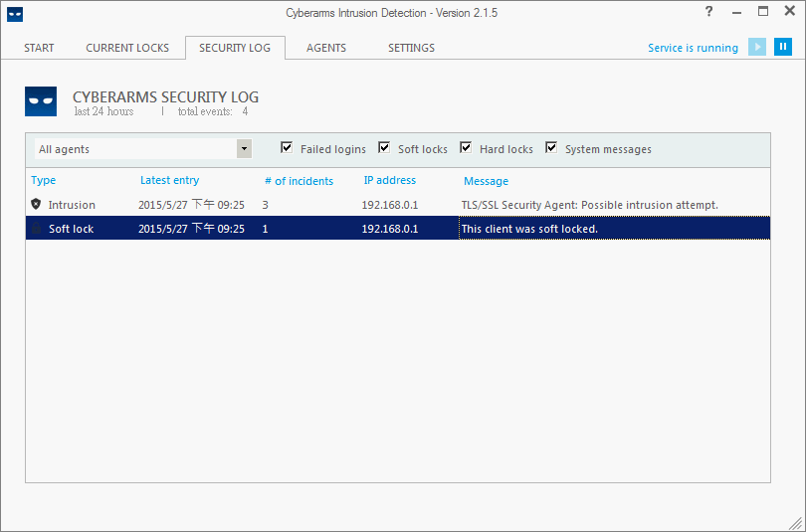This screenshot has height=532, width=806.
Task: Go to the AGENTS tab
Action: click(x=326, y=48)
